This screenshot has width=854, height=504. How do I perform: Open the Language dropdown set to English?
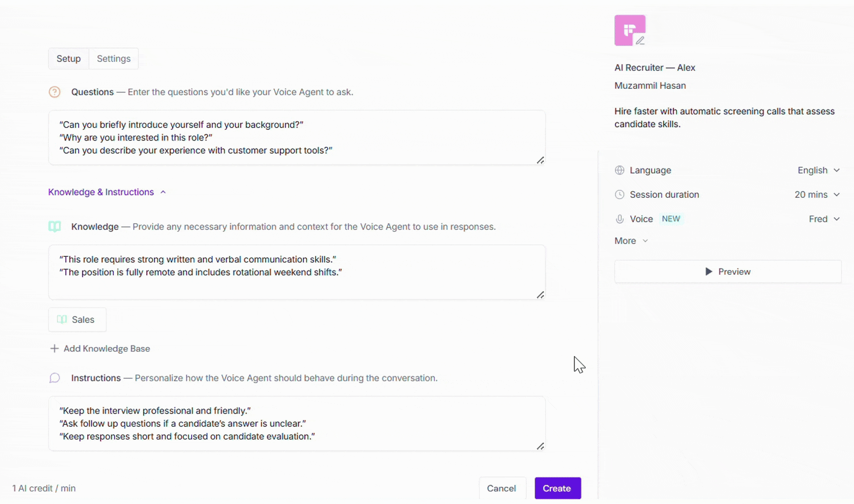[818, 170]
